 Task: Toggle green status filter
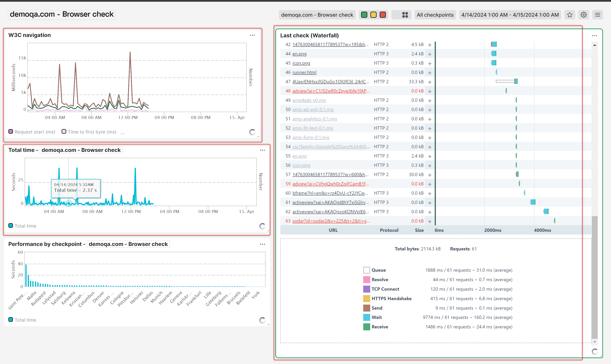point(364,15)
